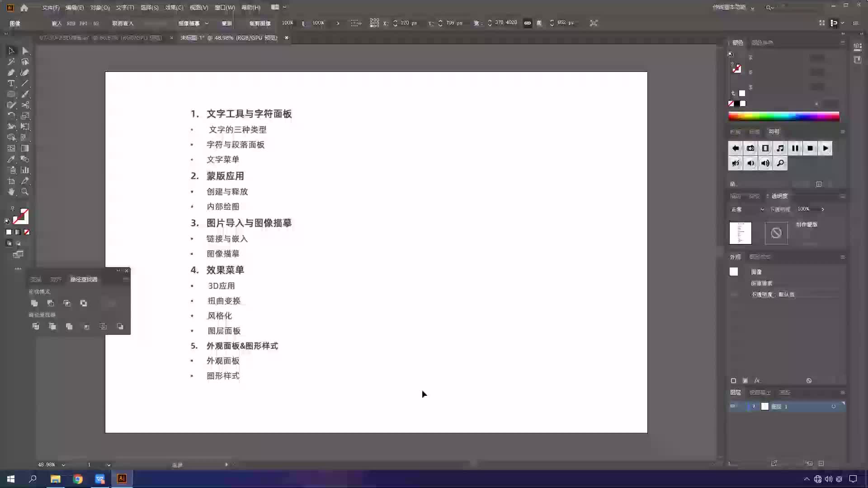Screen dimensions: 868x488
Task: Select the Magic Wand tool
Action: [11, 61]
